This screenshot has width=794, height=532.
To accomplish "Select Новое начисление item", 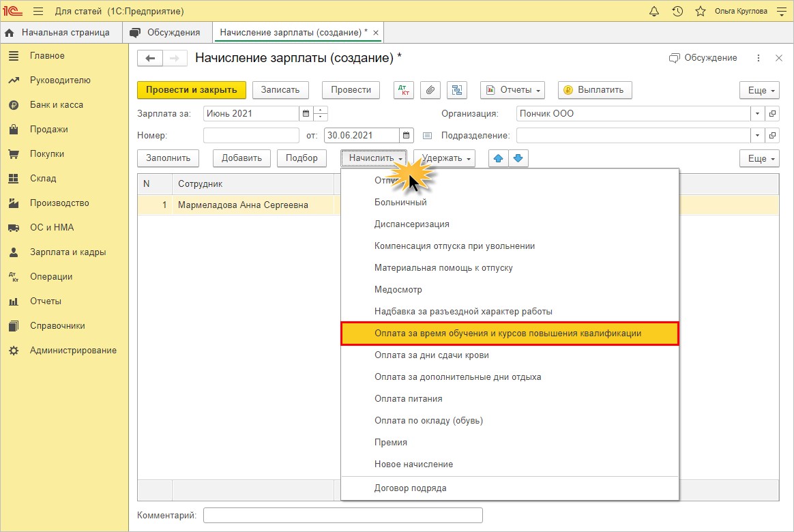I will 510,464.
